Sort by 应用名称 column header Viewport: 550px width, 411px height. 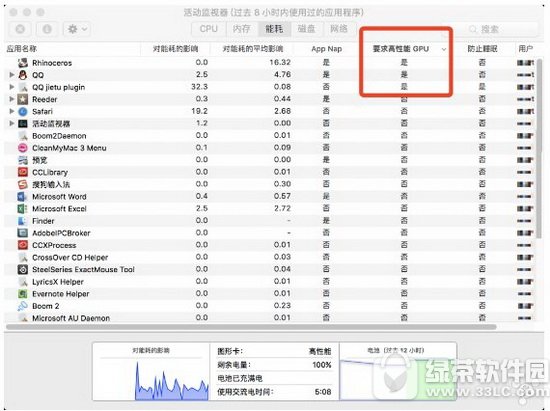coord(21,49)
